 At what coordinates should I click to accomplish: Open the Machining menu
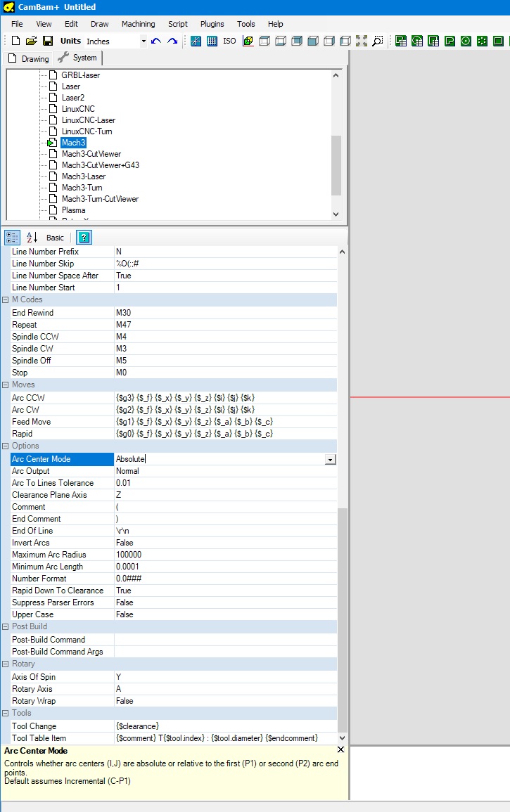click(138, 24)
